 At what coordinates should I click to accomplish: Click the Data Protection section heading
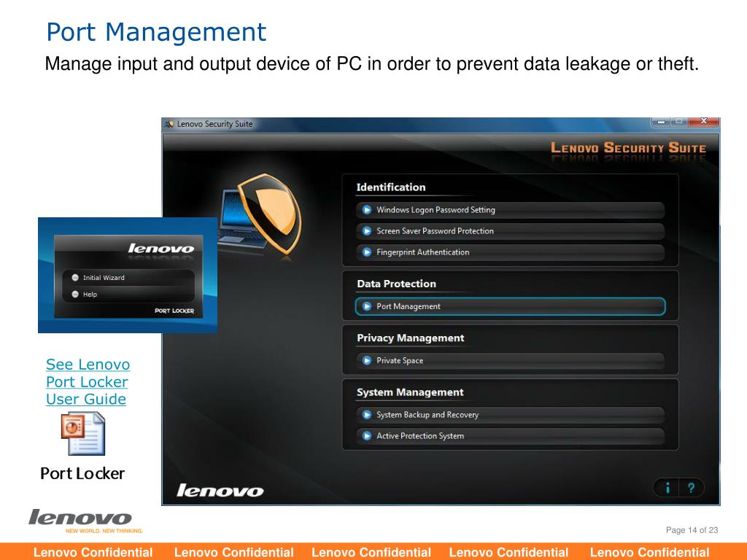point(396,284)
